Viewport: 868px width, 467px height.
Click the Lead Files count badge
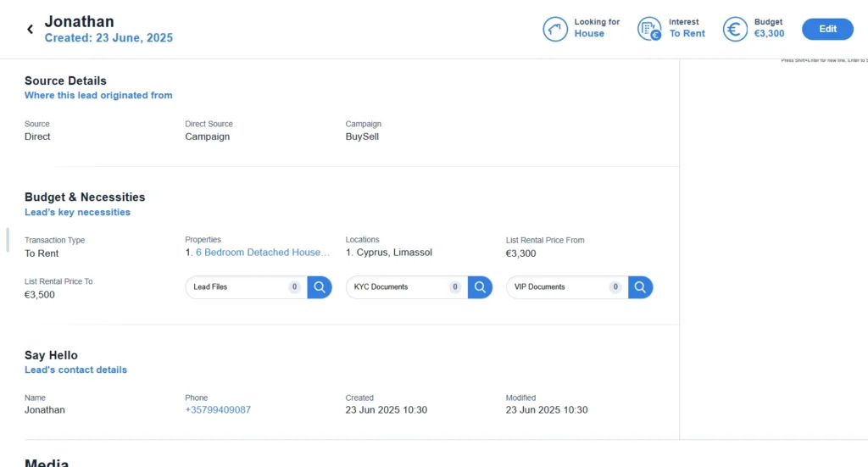tap(294, 286)
